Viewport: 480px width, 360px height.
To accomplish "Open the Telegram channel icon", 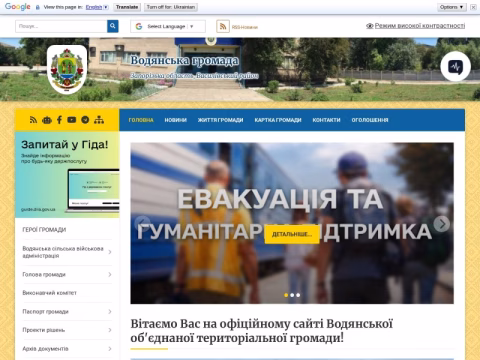I will click(85, 120).
